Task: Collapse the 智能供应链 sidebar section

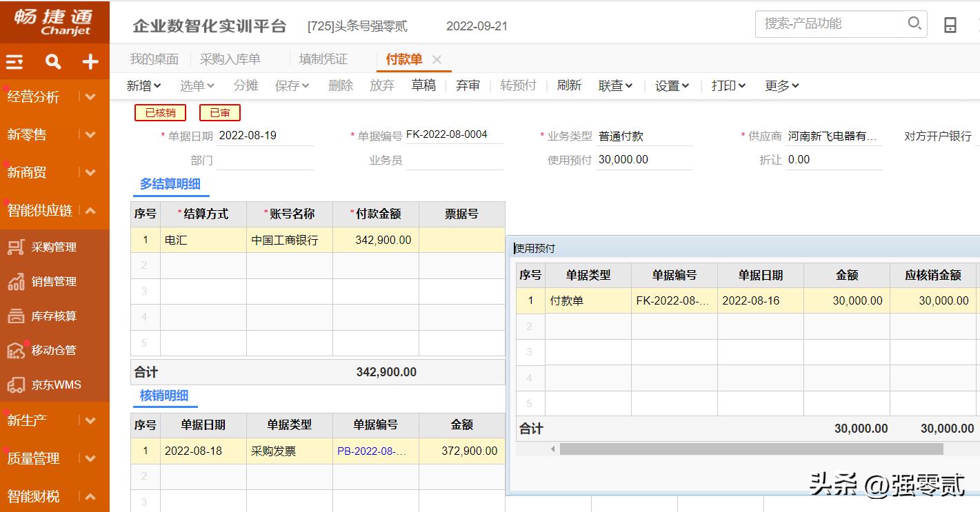Action: coord(90,211)
